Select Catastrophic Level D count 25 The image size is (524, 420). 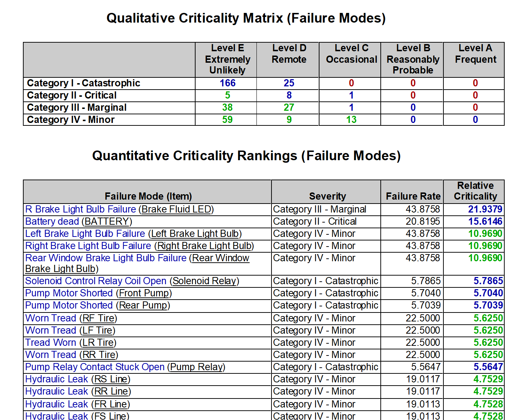coord(289,83)
